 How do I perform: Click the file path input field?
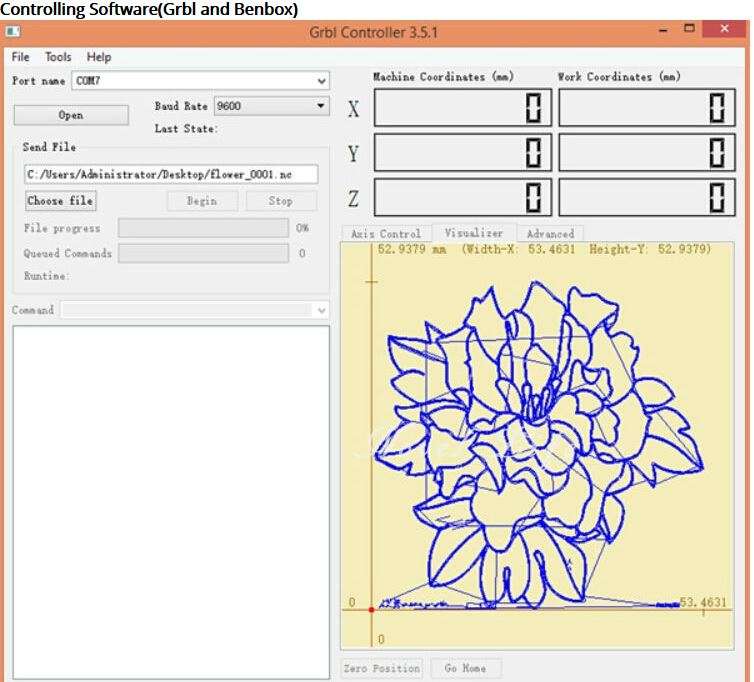tap(171, 174)
